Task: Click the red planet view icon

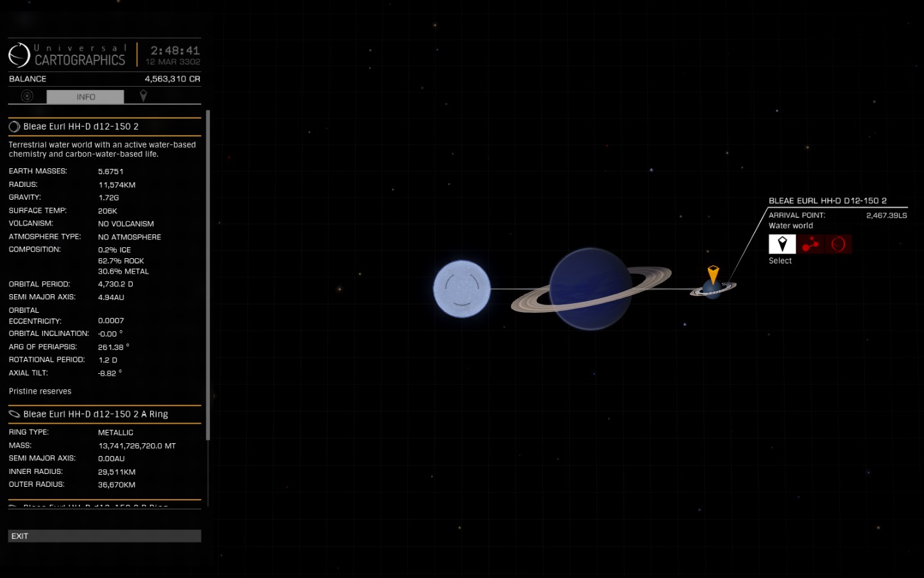Action: point(838,244)
